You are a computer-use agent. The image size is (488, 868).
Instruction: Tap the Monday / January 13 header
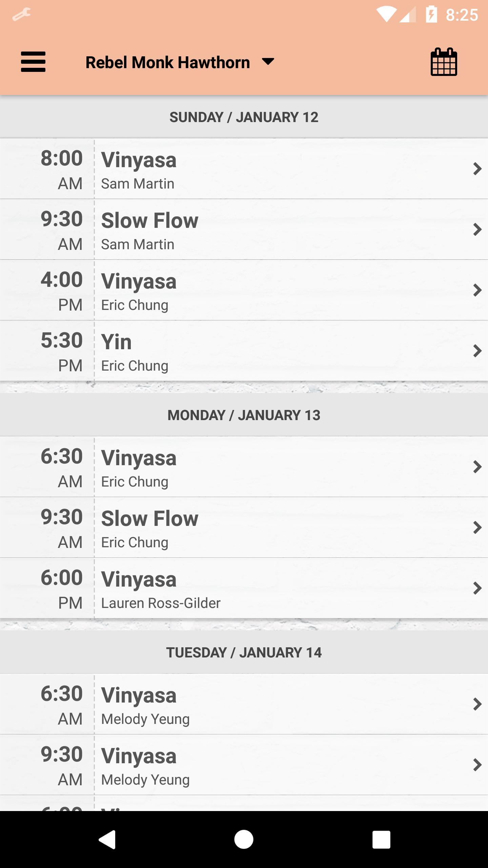point(244,415)
